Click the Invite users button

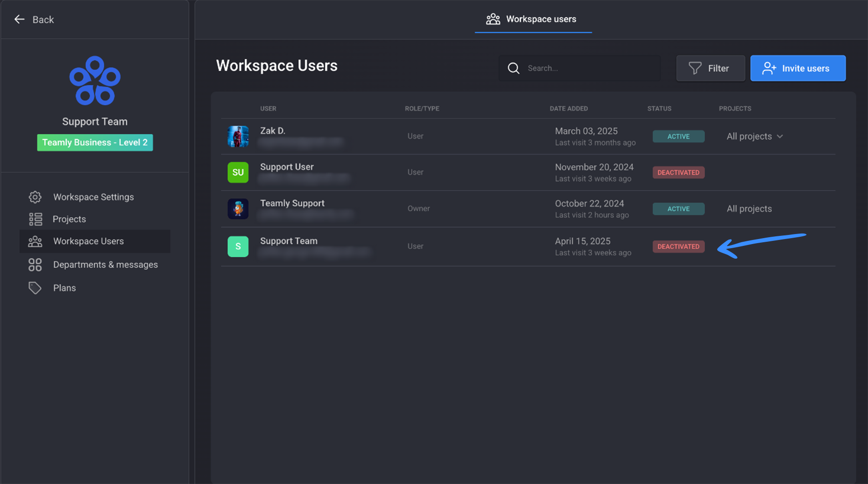point(798,68)
